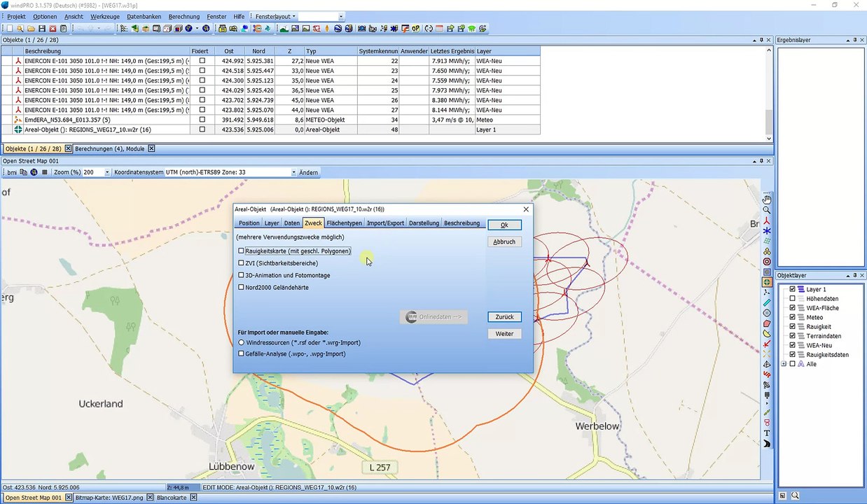Open the Berechnung menu

coord(184,16)
